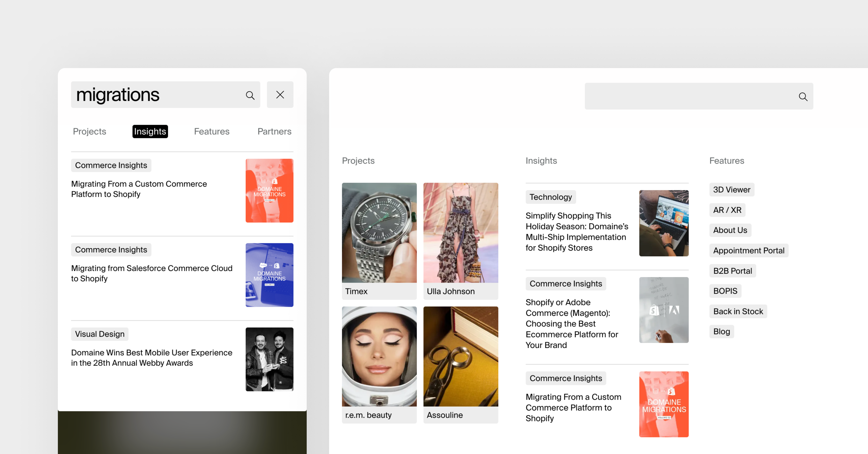Focus the search field containing 'migrations'
Screen dimensions: 868x454
pos(165,95)
